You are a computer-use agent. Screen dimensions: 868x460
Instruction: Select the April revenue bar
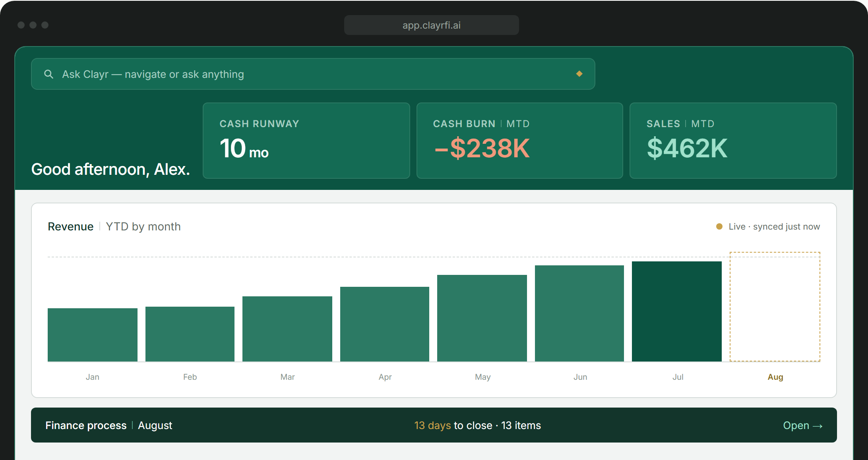coord(385,324)
